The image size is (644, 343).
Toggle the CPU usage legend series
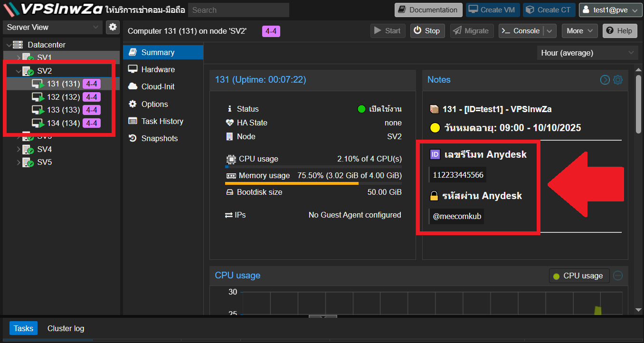click(x=579, y=276)
